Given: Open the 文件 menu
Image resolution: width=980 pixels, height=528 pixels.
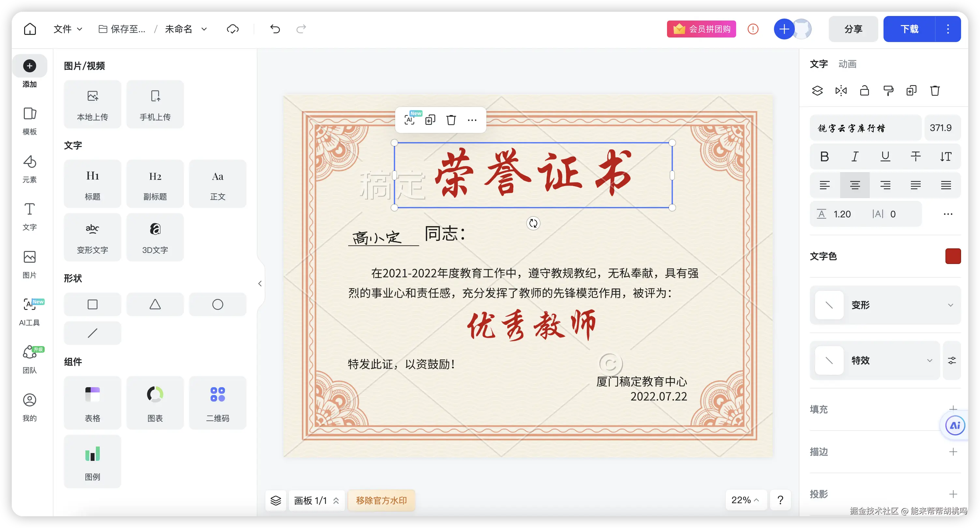Looking at the screenshot, I should click(x=63, y=29).
